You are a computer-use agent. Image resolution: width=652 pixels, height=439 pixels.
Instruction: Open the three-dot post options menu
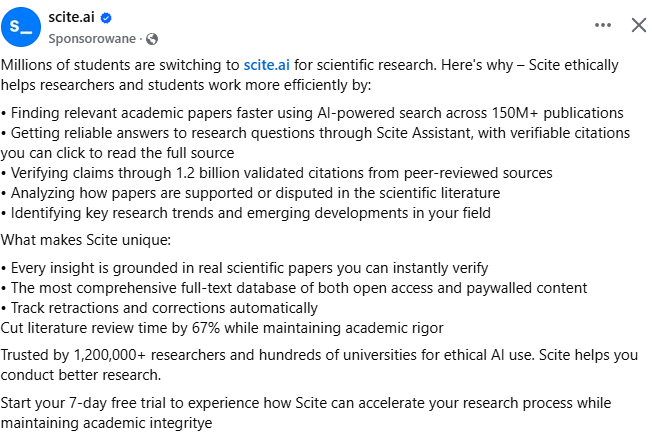[603, 25]
